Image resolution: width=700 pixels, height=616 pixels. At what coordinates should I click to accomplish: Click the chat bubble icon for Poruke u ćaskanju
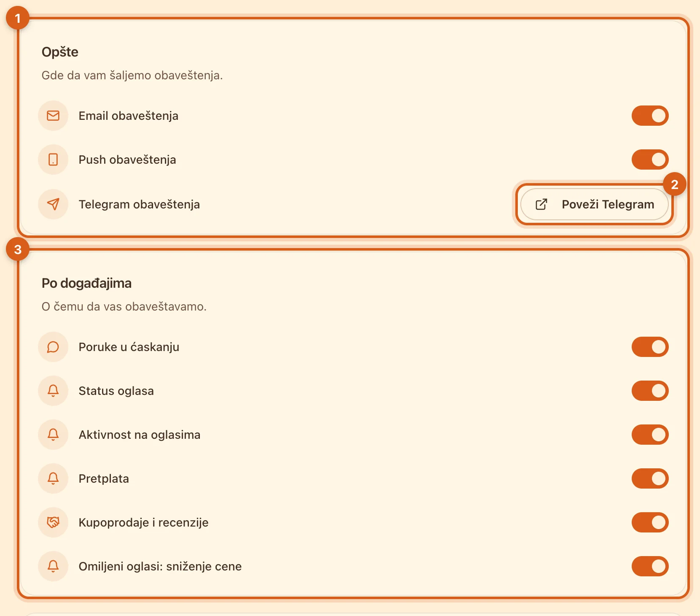click(53, 347)
